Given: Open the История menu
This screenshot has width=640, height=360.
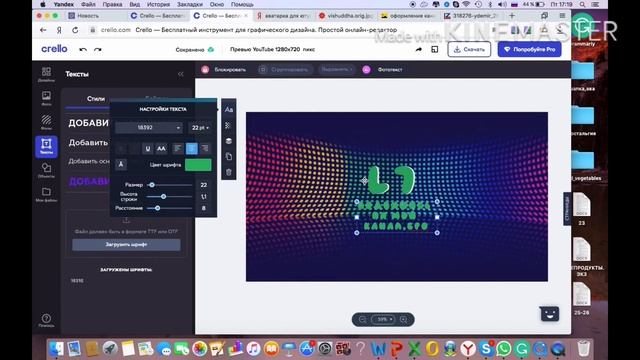Looking at the screenshot, I should 158,4.
